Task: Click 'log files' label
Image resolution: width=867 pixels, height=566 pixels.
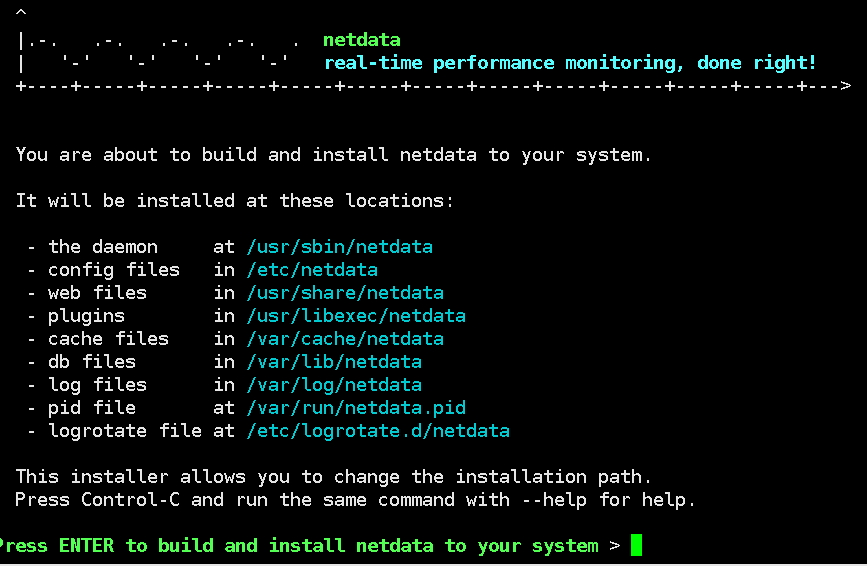Action: click(x=97, y=385)
